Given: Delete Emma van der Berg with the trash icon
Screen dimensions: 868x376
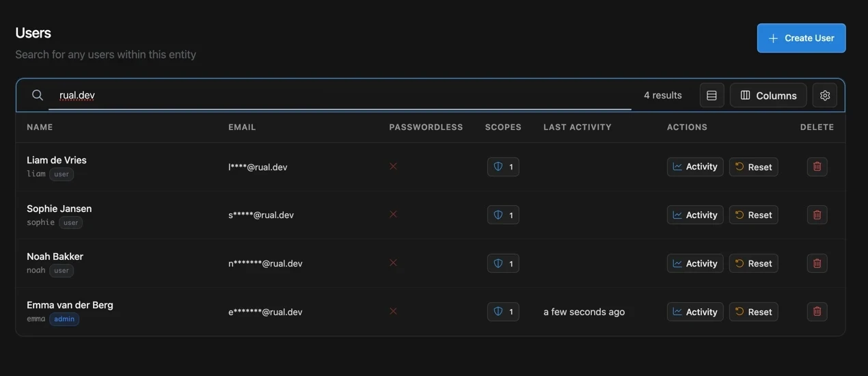Looking at the screenshot, I should 817,312.
